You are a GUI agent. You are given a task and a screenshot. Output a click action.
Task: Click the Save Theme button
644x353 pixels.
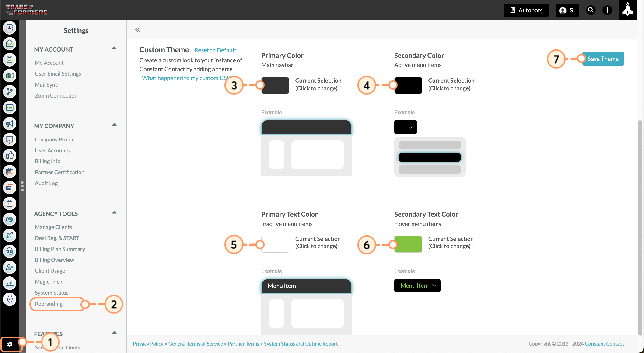[603, 59]
